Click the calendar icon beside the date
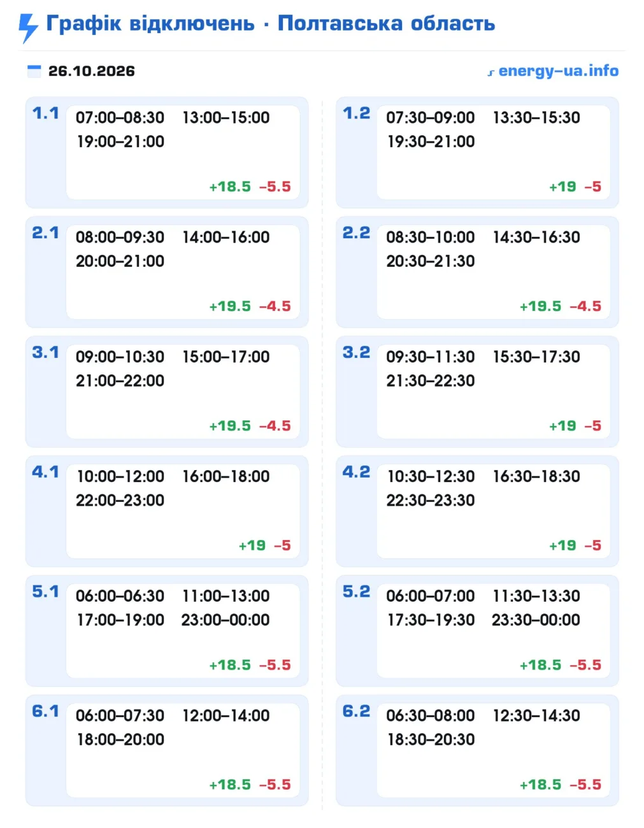This screenshot has height=828, width=644. [34, 71]
